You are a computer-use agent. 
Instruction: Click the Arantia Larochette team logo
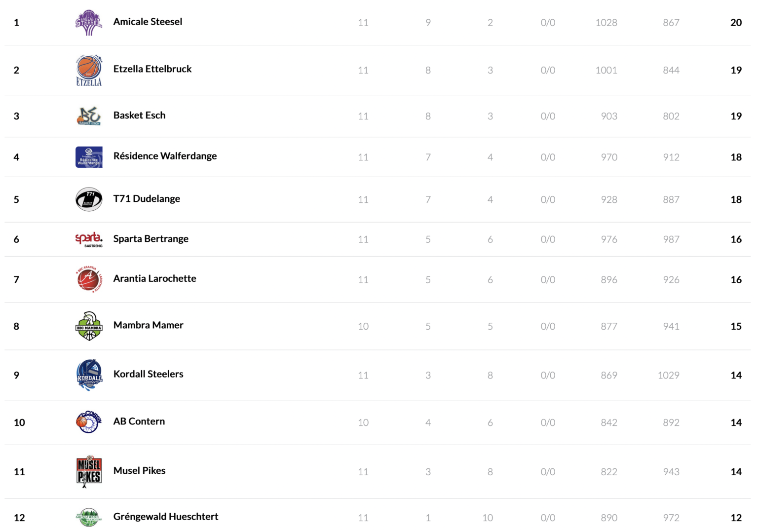pos(89,279)
